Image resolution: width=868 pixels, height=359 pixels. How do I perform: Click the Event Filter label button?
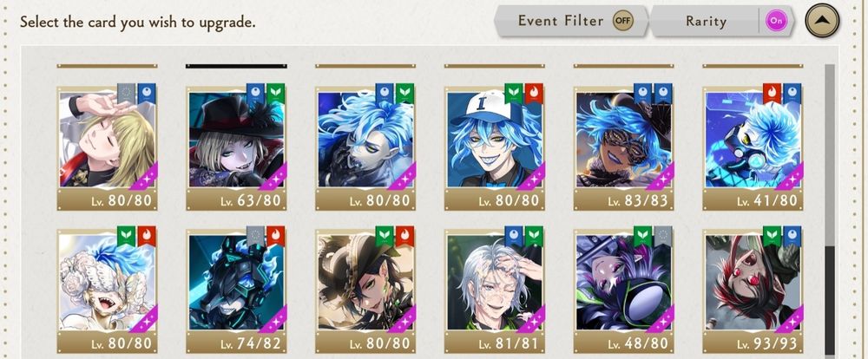[x=561, y=21]
